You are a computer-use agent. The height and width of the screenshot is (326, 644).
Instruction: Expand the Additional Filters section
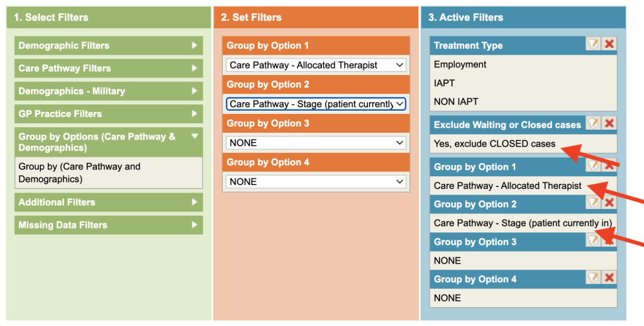108,202
